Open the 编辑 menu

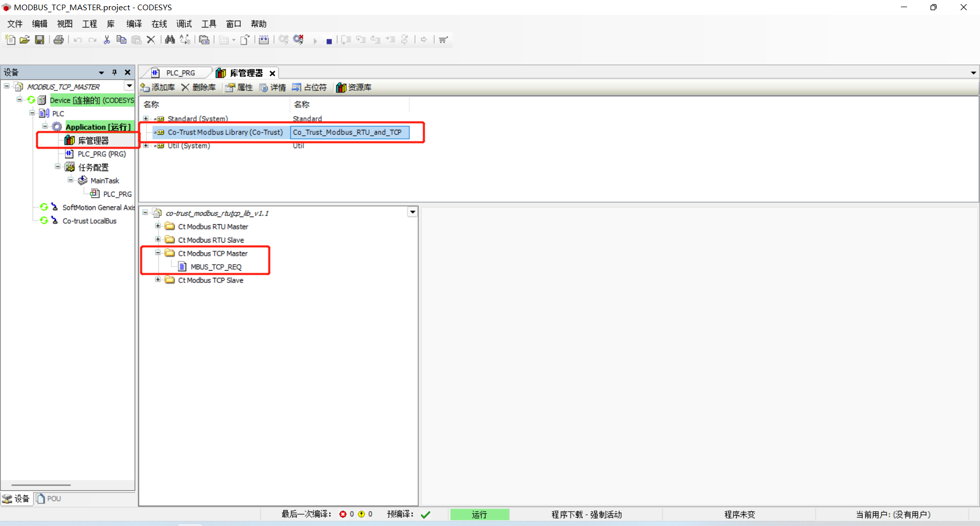(40, 24)
